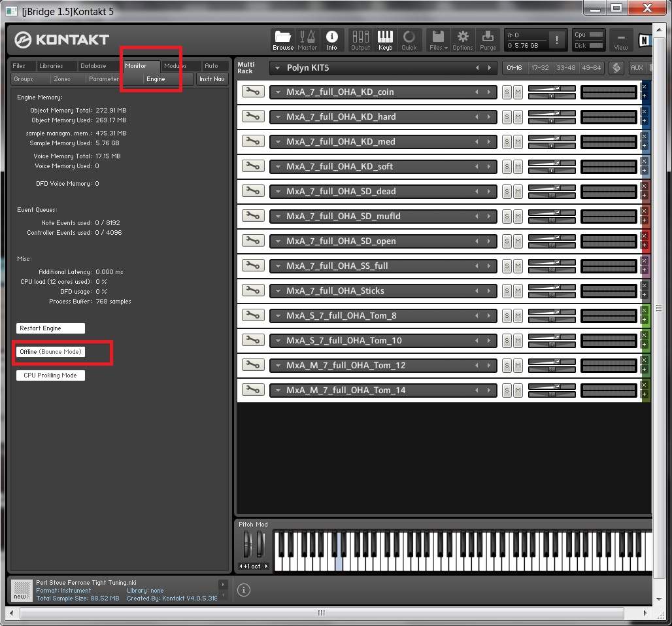This screenshot has width=672, height=626.
Task: Open the Browse panel icon
Action: (282, 40)
